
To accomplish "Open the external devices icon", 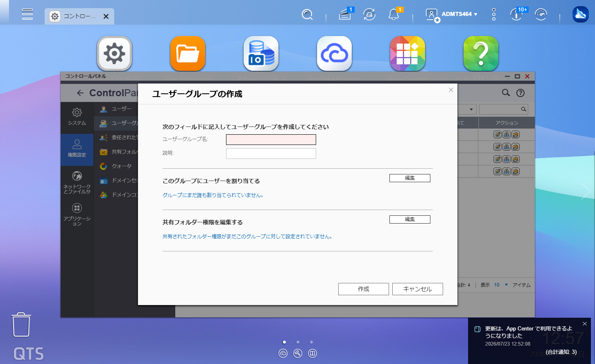I will pyautogui.click(x=369, y=15).
